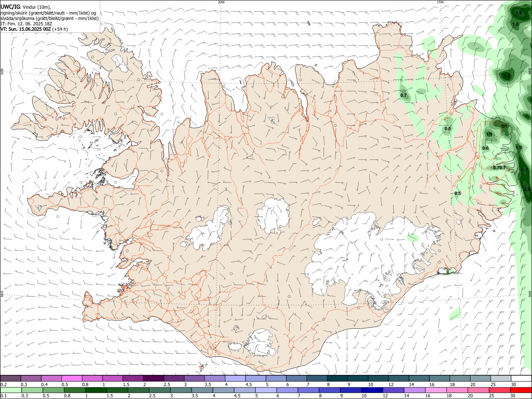
Task: Select the '1.8' precipitation value on the map
Action: [519, 13]
